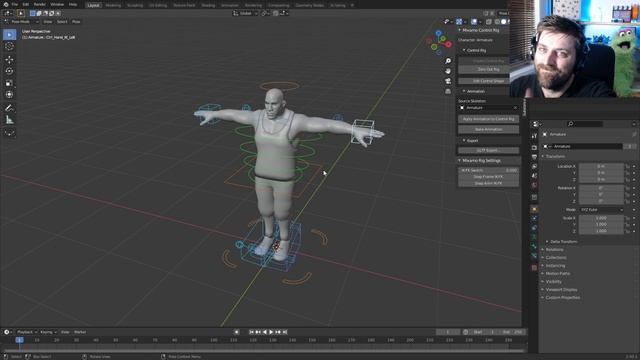Image resolution: width=640 pixels, height=360 pixels.
Task: Click the viewport navigation axis gizmo
Action: (439, 42)
